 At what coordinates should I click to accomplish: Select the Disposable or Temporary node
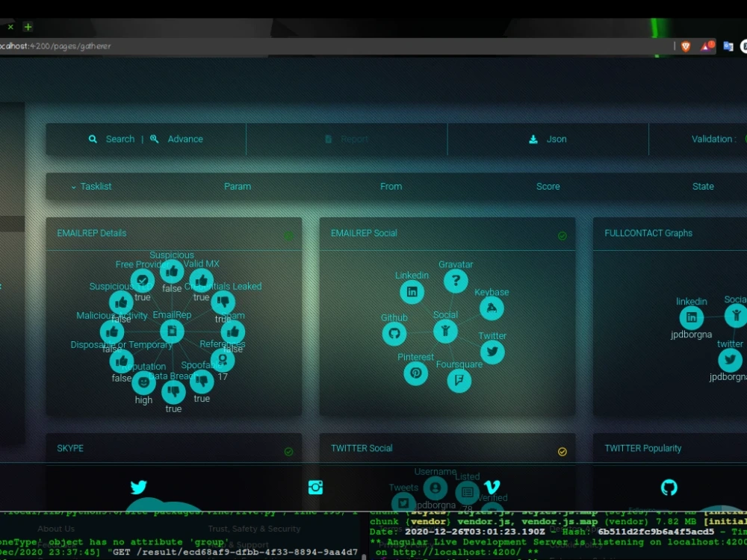click(122, 361)
